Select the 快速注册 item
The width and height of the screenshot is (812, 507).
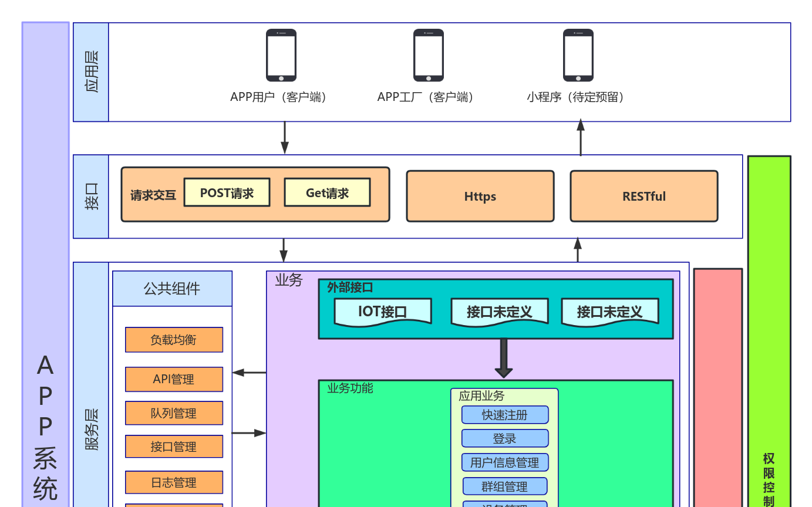(505, 415)
